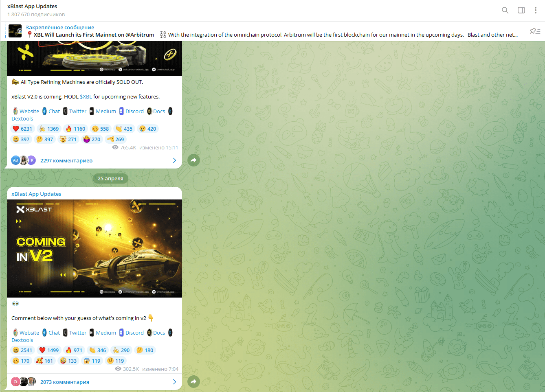Toggle the woozy face reaction with 170
545x392 pixels.
coord(21,361)
